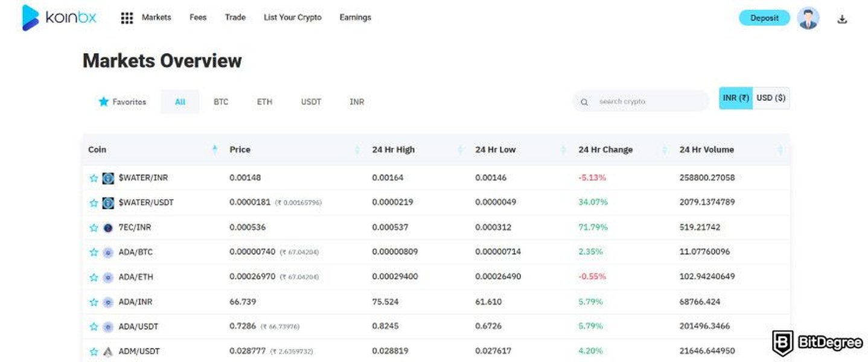Click the $WATER/INR coin icon

[108, 178]
